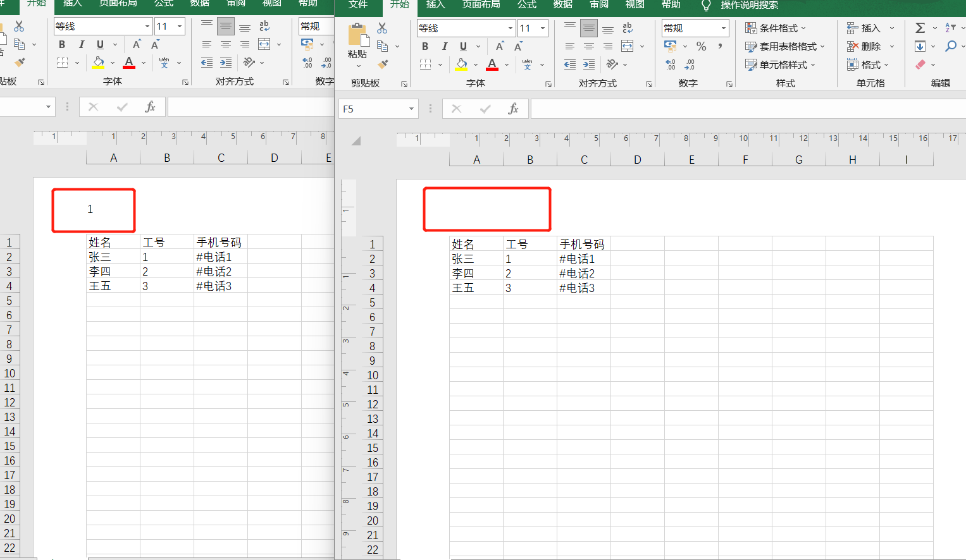The height and width of the screenshot is (560, 966).
Task: Align text left in the right window
Action: [570, 46]
